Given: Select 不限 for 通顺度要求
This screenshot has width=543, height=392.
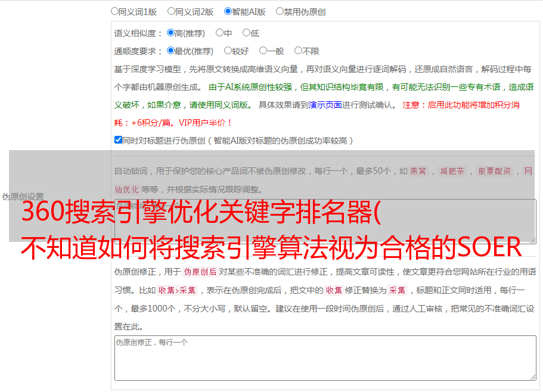Looking at the screenshot, I should [x=298, y=51].
